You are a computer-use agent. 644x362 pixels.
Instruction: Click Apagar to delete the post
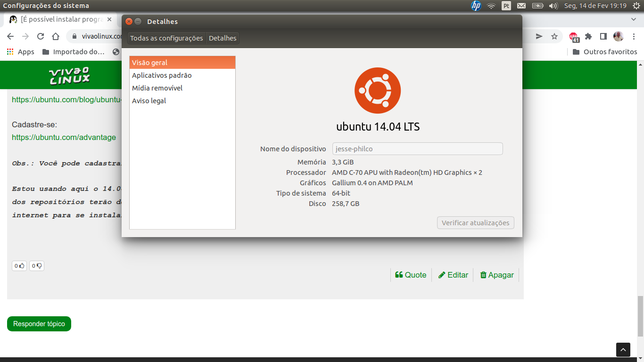[x=497, y=275]
